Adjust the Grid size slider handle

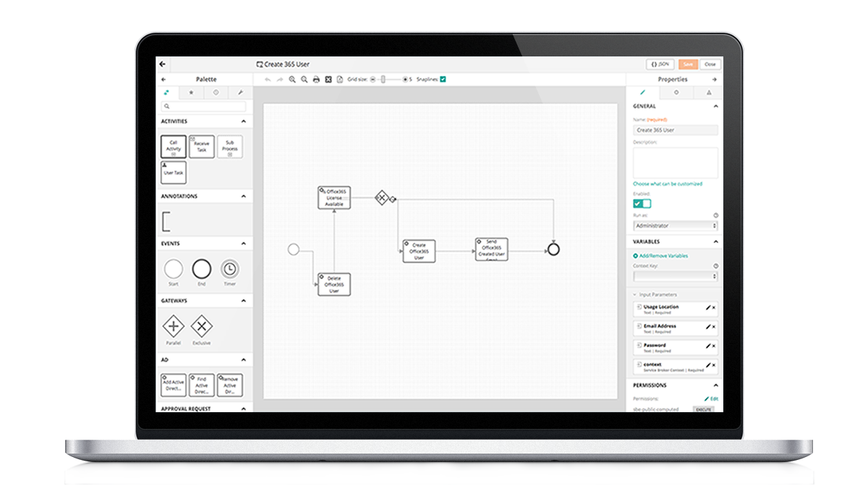383,80
